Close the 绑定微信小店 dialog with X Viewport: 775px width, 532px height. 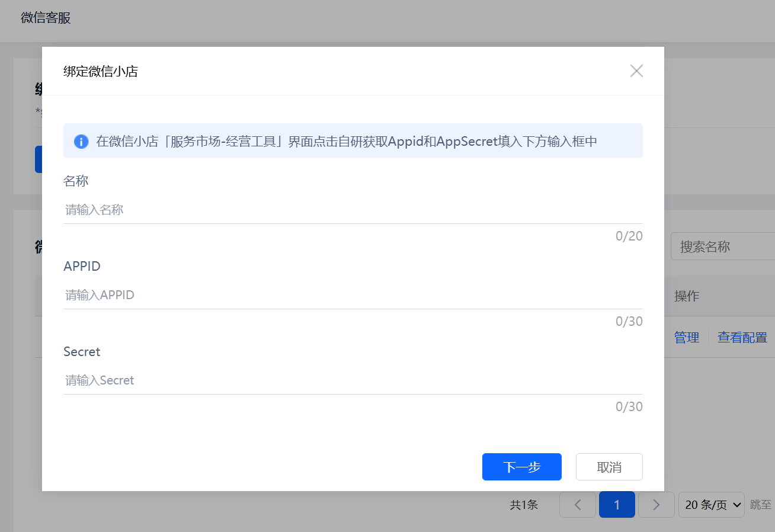click(636, 71)
